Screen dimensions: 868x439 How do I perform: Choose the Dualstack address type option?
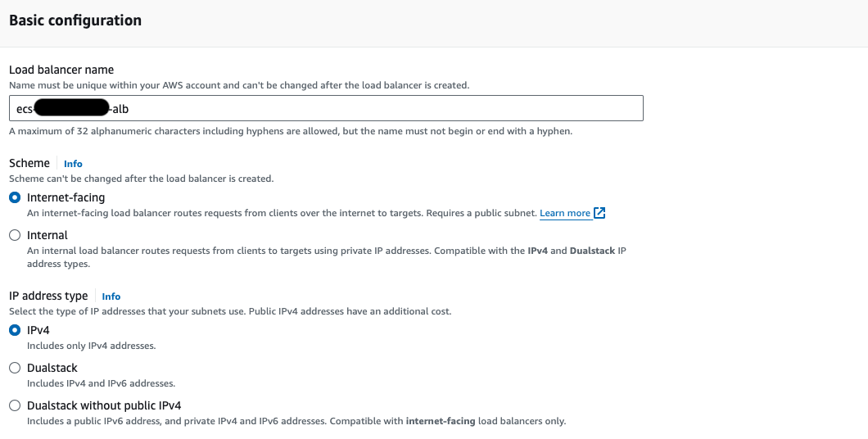pos(15,368)
